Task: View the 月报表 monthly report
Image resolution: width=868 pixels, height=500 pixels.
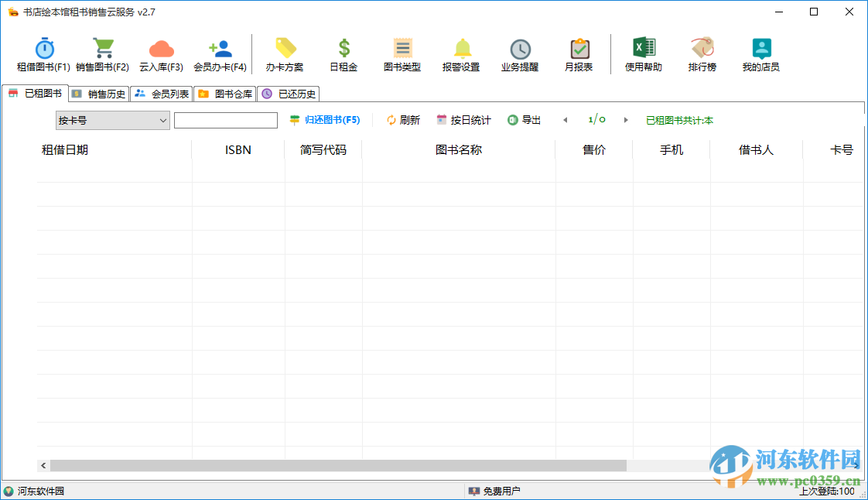Action: pos(577,53)
